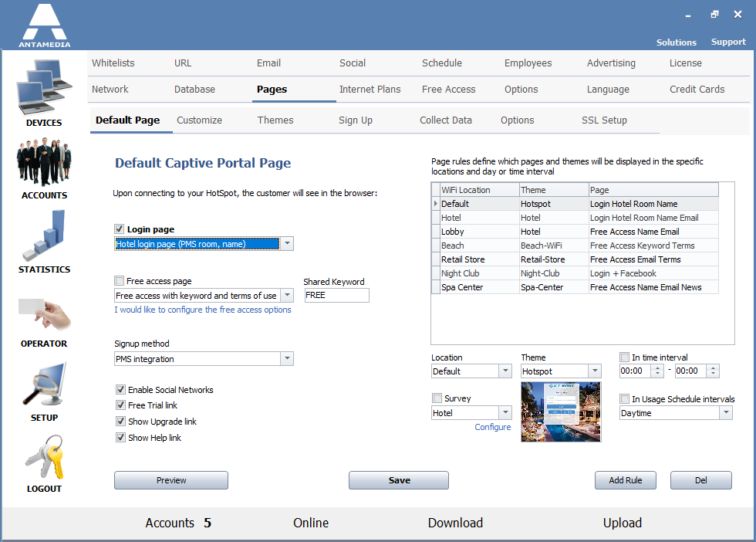Select the Night Club rule row

point(575,273)
